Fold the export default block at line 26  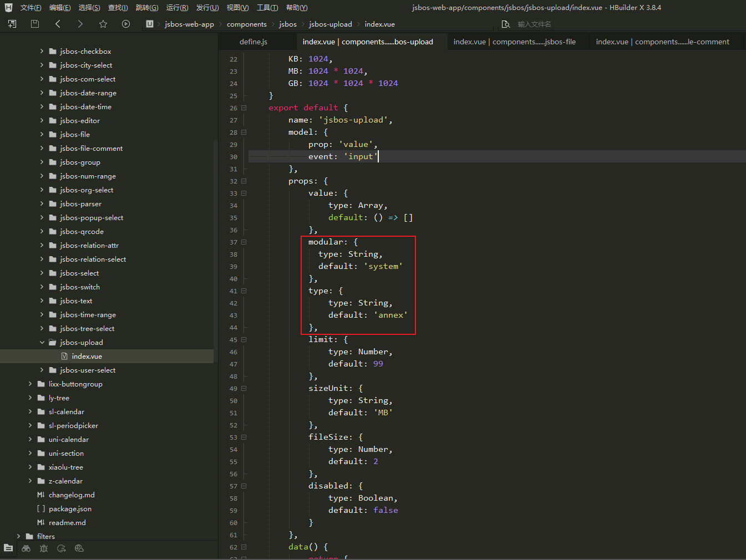(243, 108)
